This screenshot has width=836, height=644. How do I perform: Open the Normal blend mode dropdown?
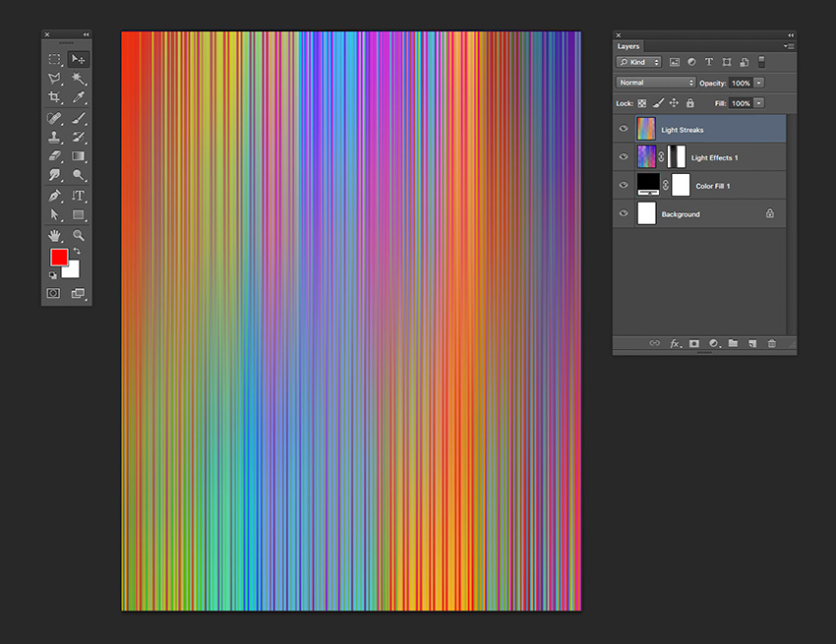(x=656, y=83)
